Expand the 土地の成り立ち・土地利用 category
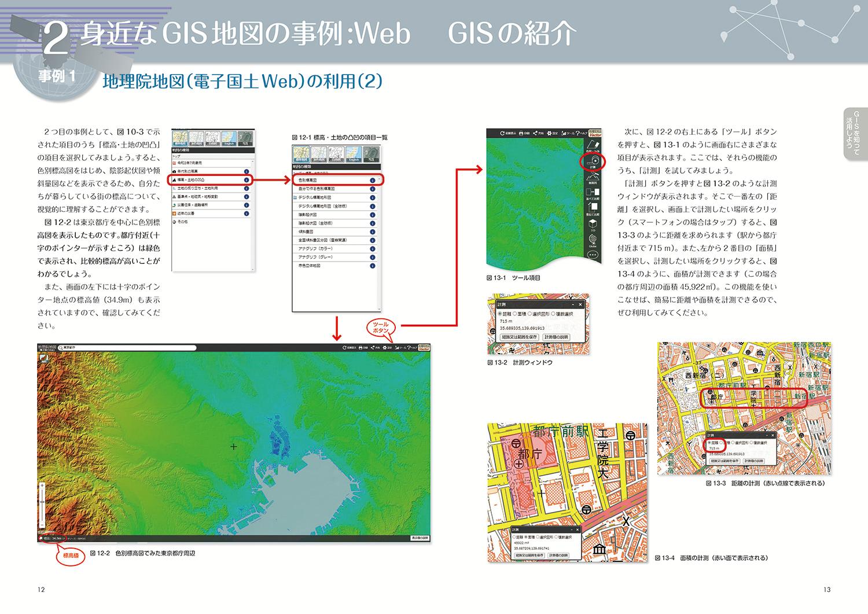 point(211,188)
